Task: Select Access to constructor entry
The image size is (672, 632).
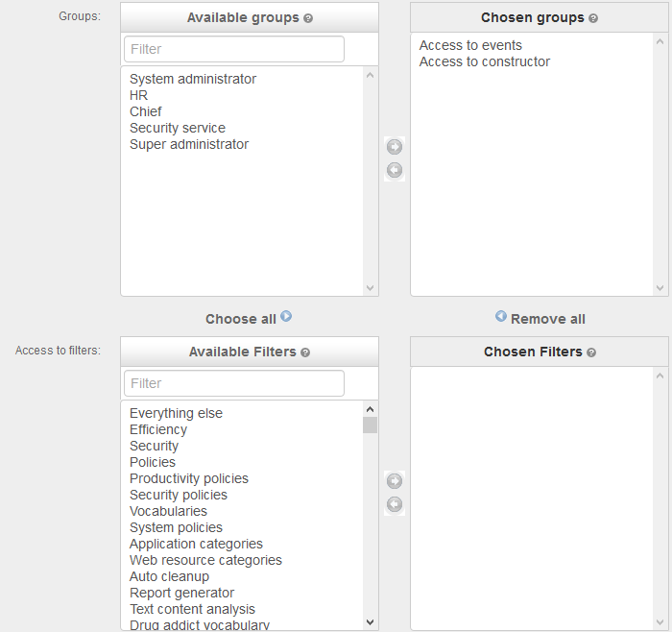Action: [485, 61]
